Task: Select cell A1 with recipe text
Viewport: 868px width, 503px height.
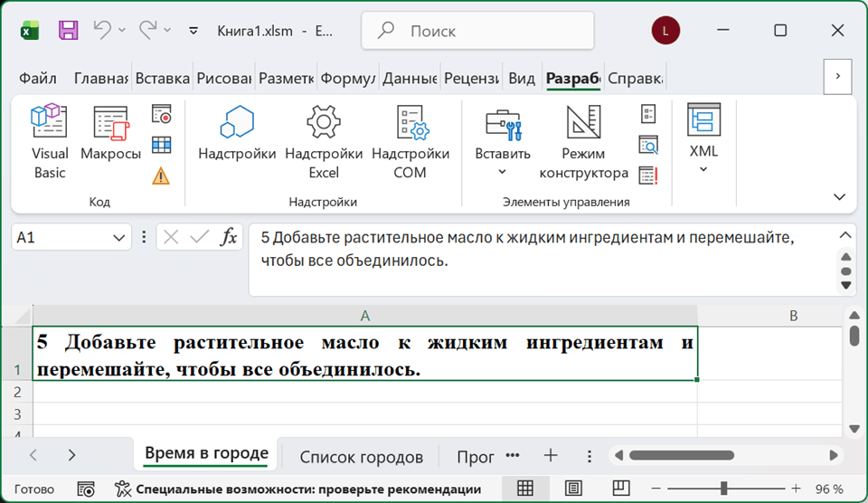Action: tap(364, 354)
